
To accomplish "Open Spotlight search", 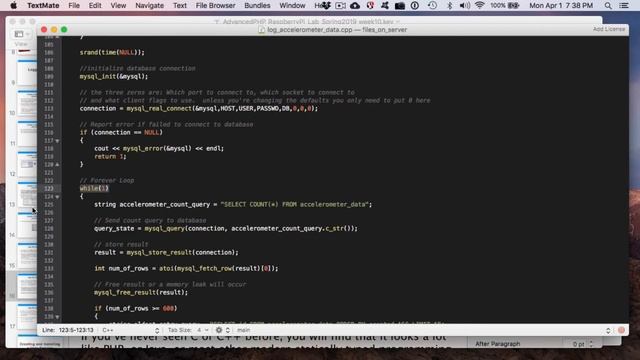I will click(x=608, y=6).
